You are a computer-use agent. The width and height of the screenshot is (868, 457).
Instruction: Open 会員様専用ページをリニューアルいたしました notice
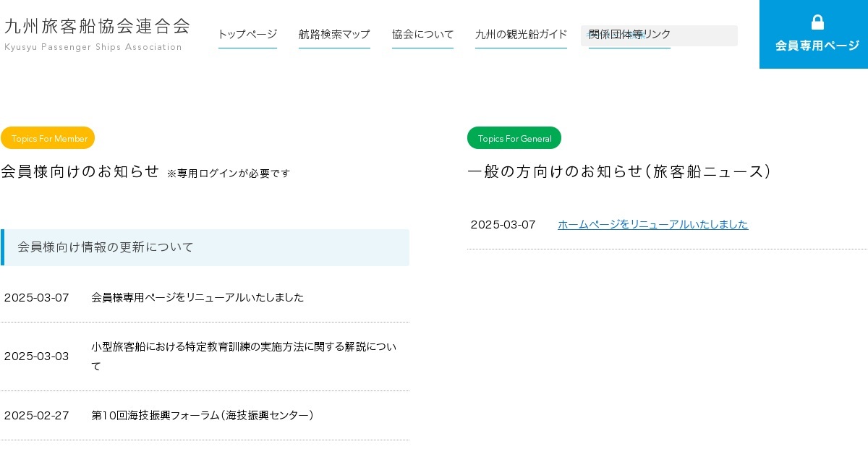point(197,297)
